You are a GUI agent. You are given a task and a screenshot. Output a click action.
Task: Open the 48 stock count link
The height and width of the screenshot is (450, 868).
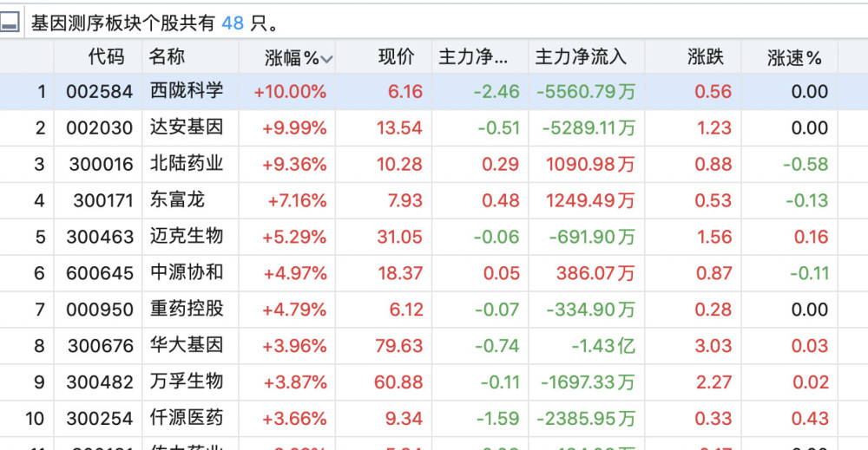[232, 23]
